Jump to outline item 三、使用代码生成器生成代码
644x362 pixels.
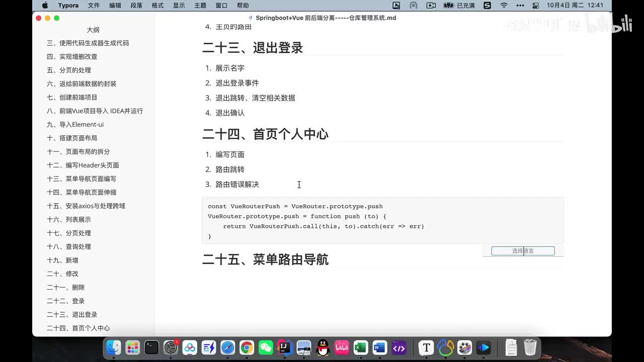(88, 43)
